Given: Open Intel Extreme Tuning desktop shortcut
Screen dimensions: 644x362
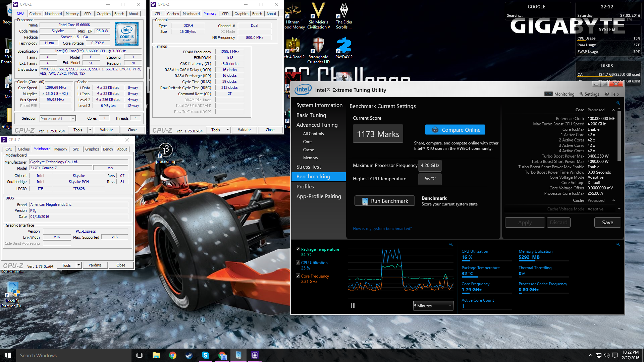Looking at the screenshot, I should point(13,295).
